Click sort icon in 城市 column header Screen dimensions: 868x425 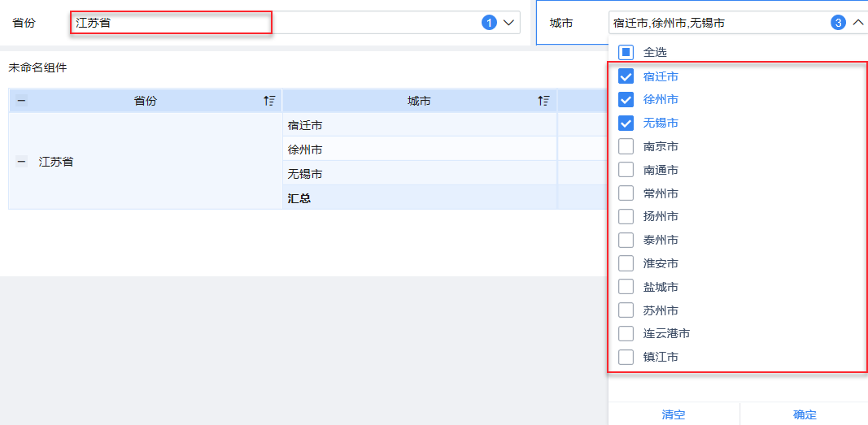543,101
